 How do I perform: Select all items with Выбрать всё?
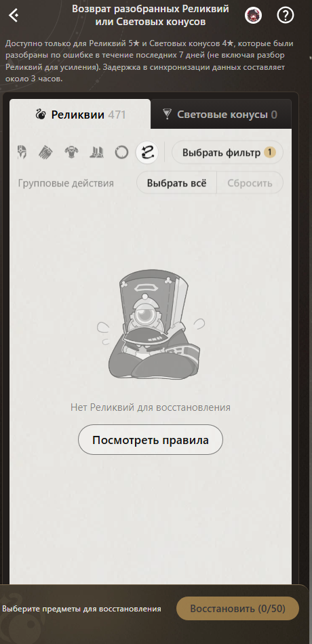pyautogui.click(x=177, y=182)
